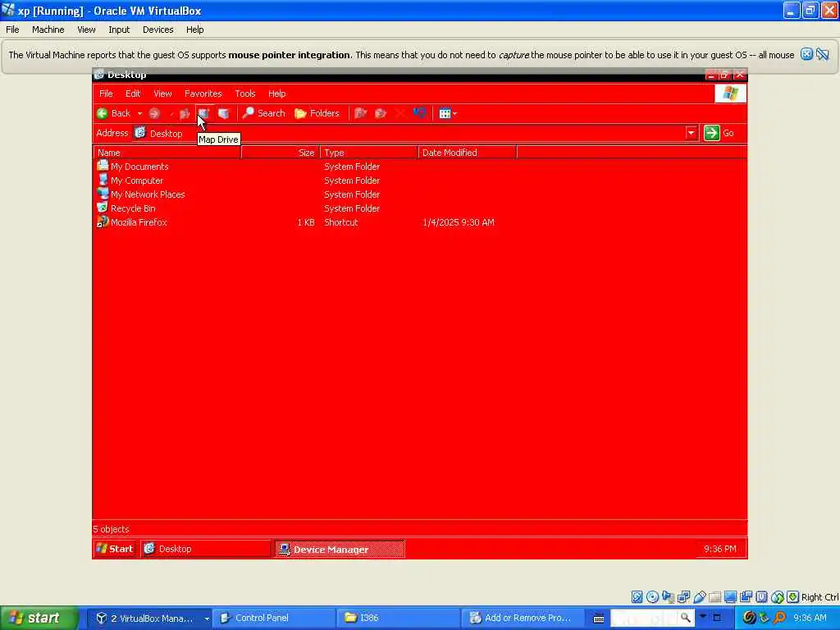Click the guest Start button
This screenshot has width=840, height=630.
pyautogui.click(x=115, y=549)
